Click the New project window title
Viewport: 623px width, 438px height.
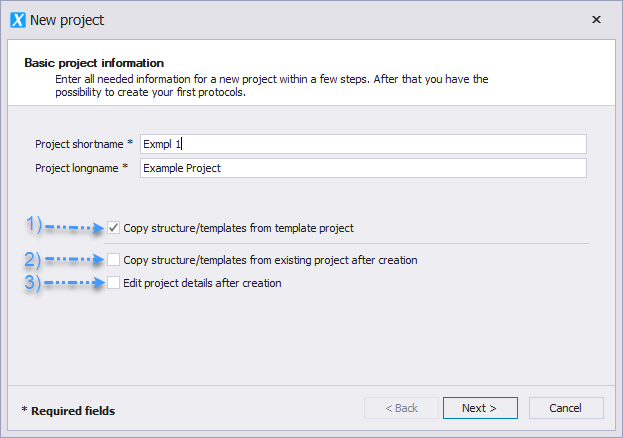pos(67,20)
